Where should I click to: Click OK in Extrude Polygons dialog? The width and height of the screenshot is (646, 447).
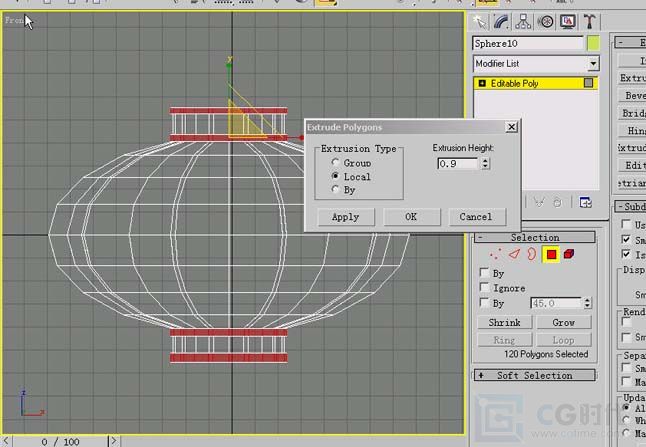[x=411, y=217]
